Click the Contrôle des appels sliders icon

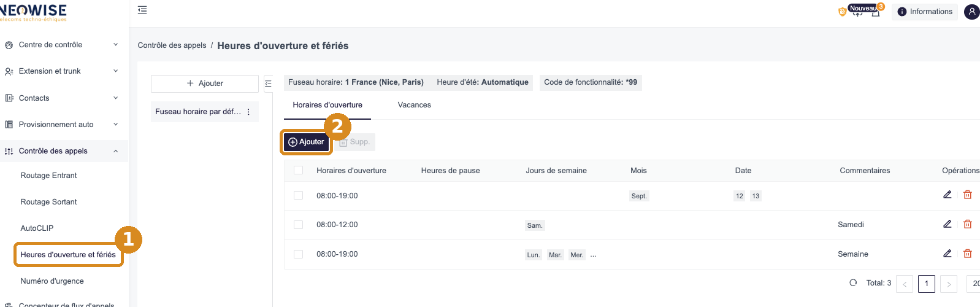click(x=9, y=151)
